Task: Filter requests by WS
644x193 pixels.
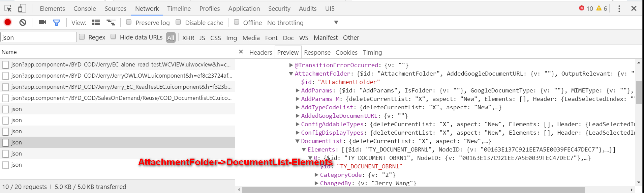Action: 304,38
